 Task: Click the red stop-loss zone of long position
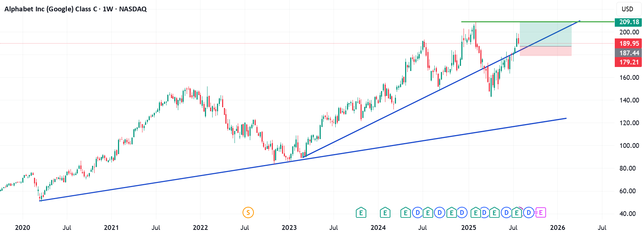coord(546,51)
